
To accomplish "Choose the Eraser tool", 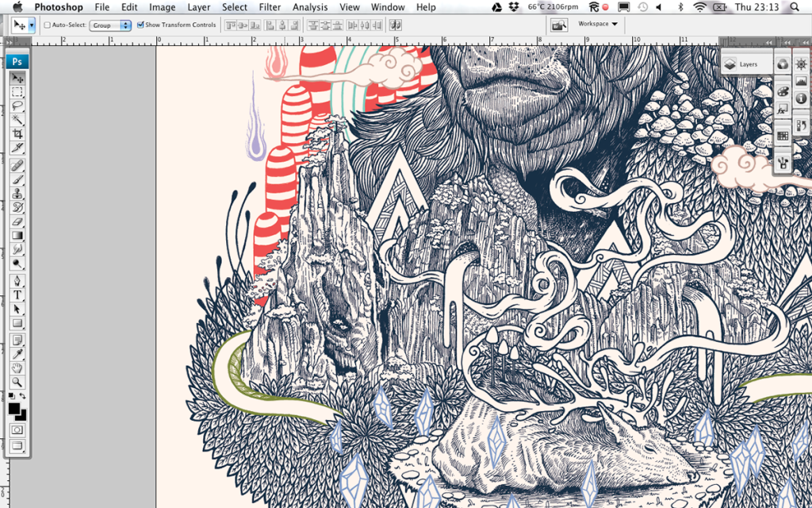I will pyautogui.click(x=17, y=221).
